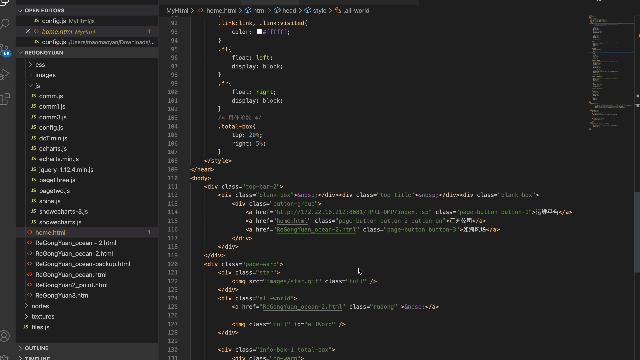
Task: Expand the images folder
Action: [45, 75]
